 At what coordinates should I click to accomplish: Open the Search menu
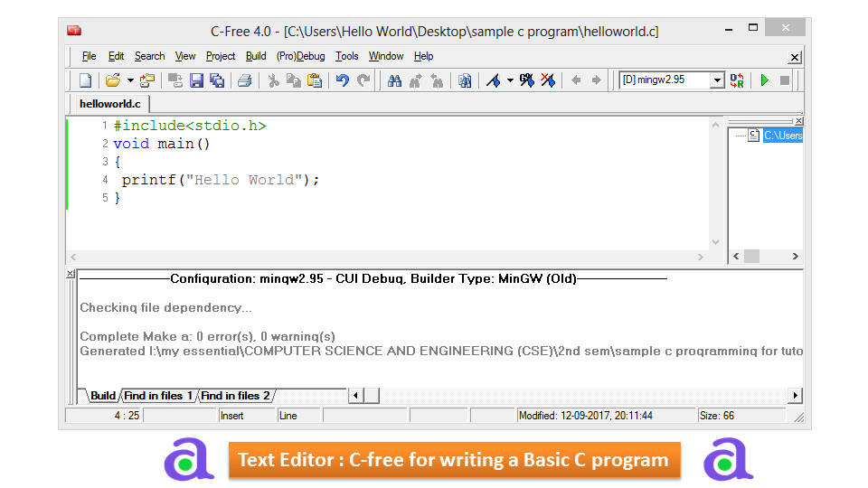(149, 56)
